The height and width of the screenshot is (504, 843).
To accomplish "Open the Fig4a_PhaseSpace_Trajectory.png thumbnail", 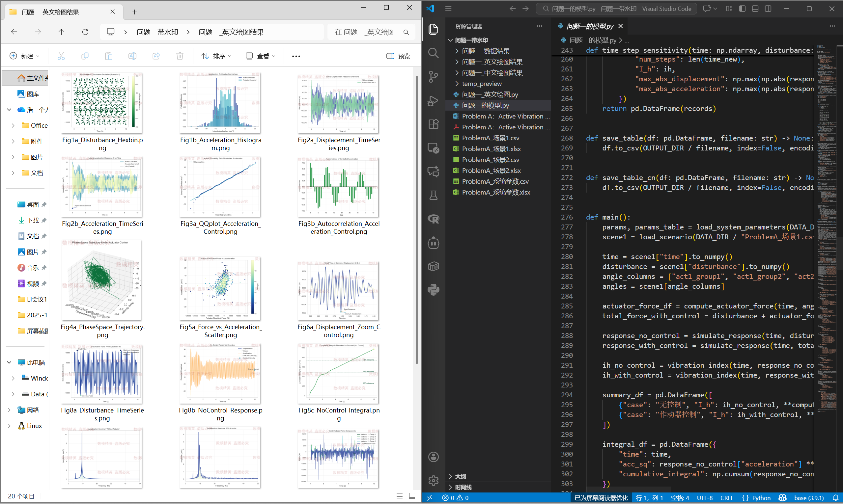I will (101, 280).
